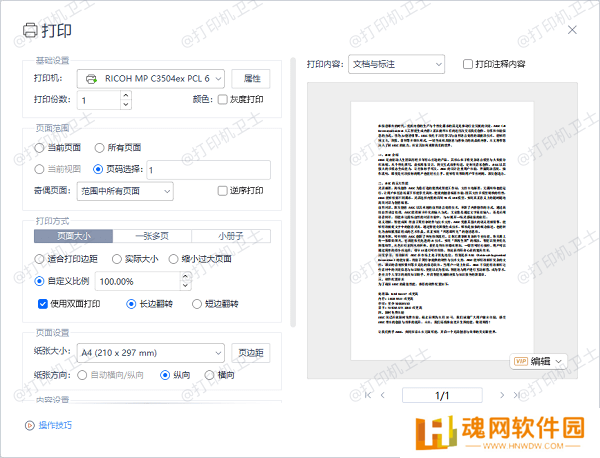Choose 实际大小 option
This screenshot has width=600, height=458.
pyautogui.click(x=117, y=259)
